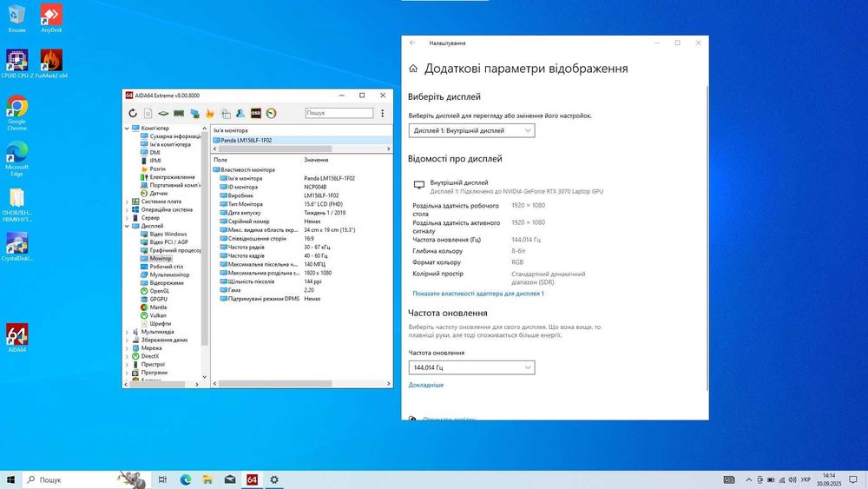Open File Explorer from the taskbar
The height and width of the screenshot is (489, 868).
point(207,479)
